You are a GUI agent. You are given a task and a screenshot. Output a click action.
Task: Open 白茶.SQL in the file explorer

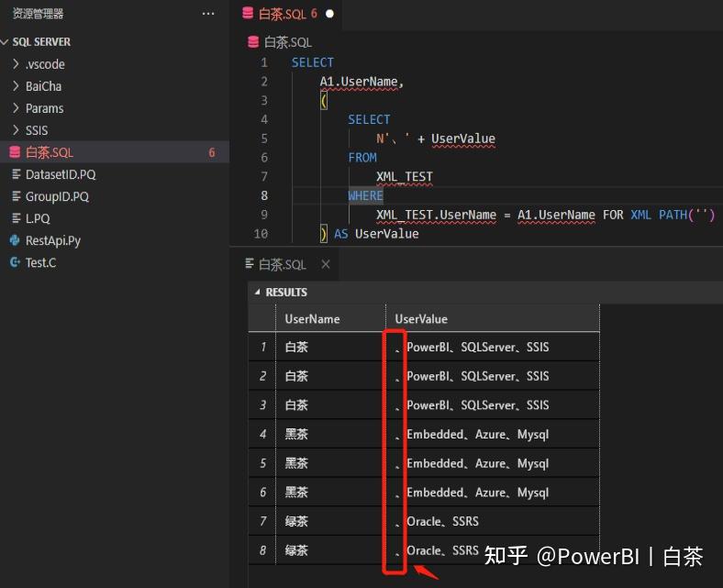115,152
